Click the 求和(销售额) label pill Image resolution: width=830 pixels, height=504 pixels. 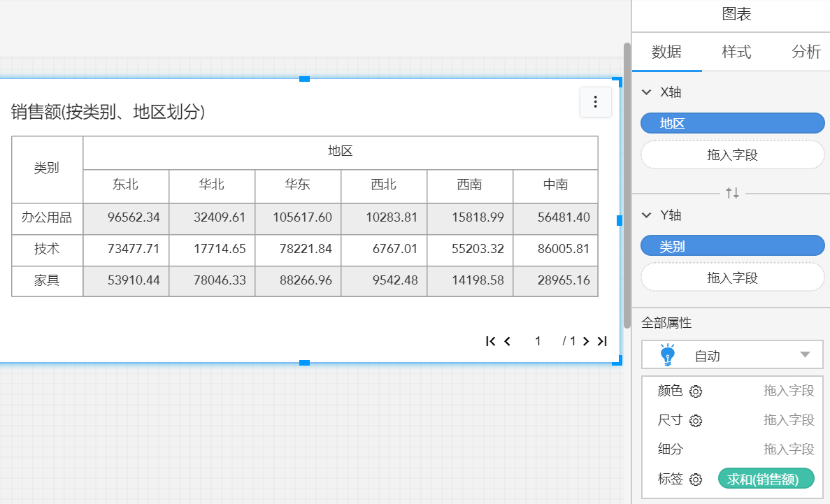(x=766, y=479)
